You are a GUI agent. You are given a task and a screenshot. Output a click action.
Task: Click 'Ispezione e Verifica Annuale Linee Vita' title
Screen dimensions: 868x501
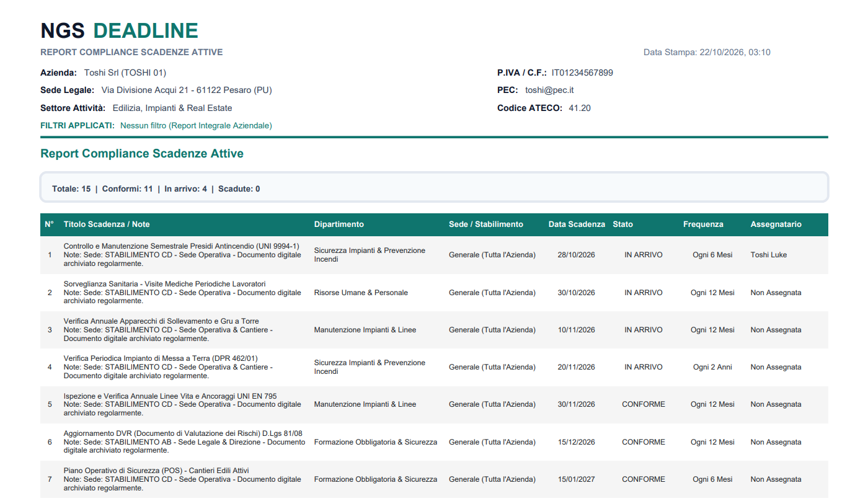(170, 396)
